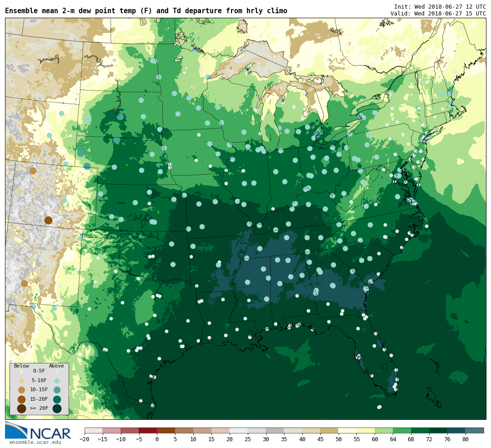Pick the colorbar swatch between -10 and -5
Viewport: 491px width, 448px height.
coord(130,430)
